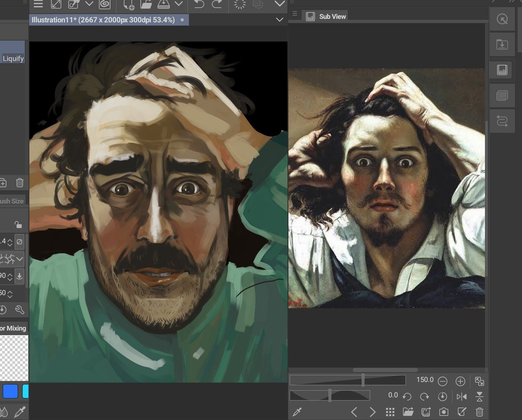Open the Clip Studio spiral icon
522x420 pixels.
click(x=104, y=5)
